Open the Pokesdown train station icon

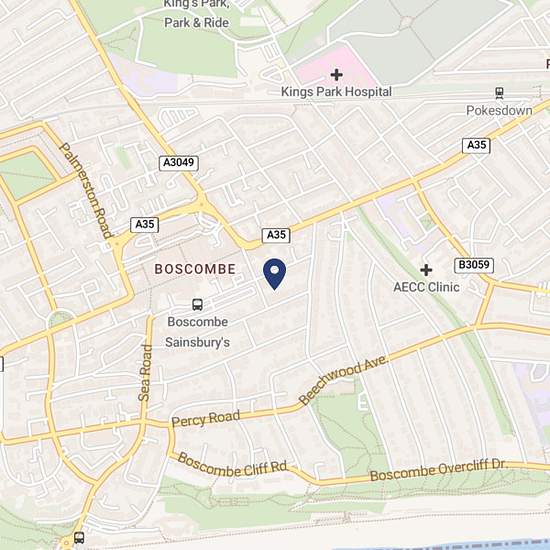tap(499, 93)
